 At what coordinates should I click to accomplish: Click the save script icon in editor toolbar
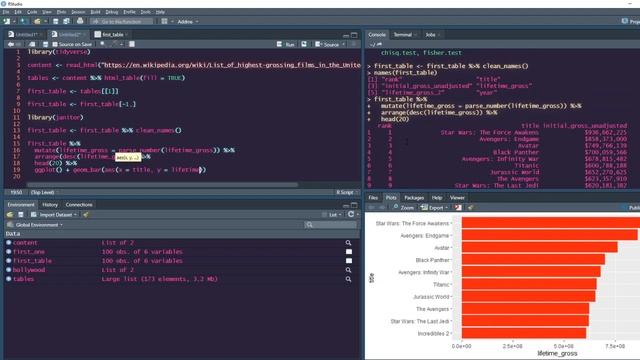(x=45, y=44)
